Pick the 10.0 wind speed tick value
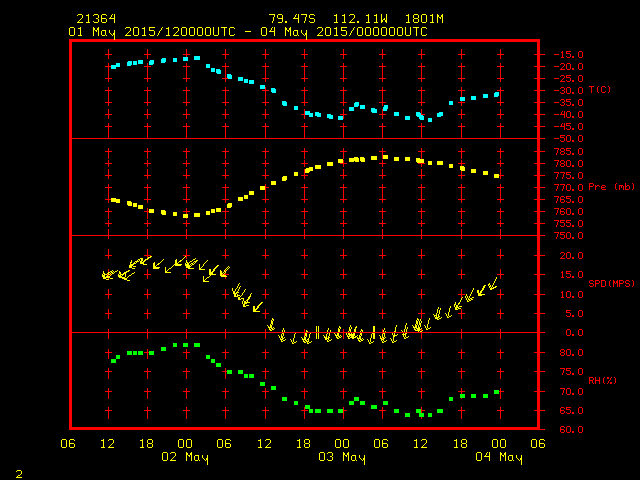Screen dimensions: 640x480 571,295
